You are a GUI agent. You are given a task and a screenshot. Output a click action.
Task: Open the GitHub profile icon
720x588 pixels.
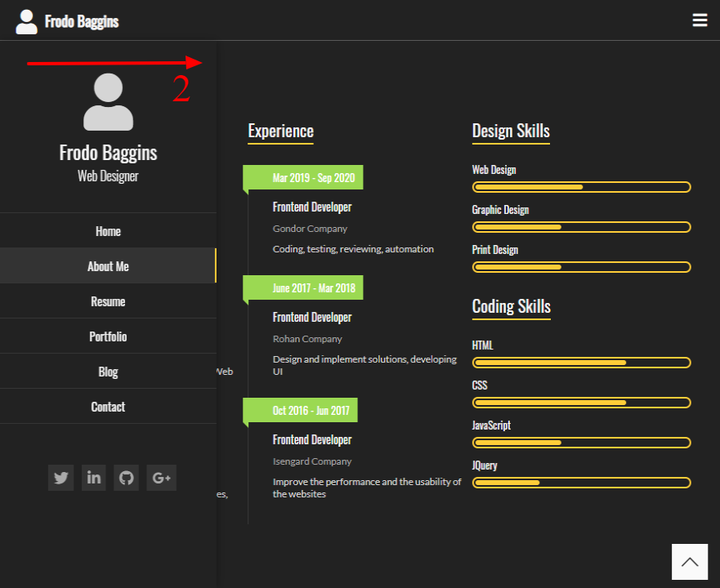126,478
